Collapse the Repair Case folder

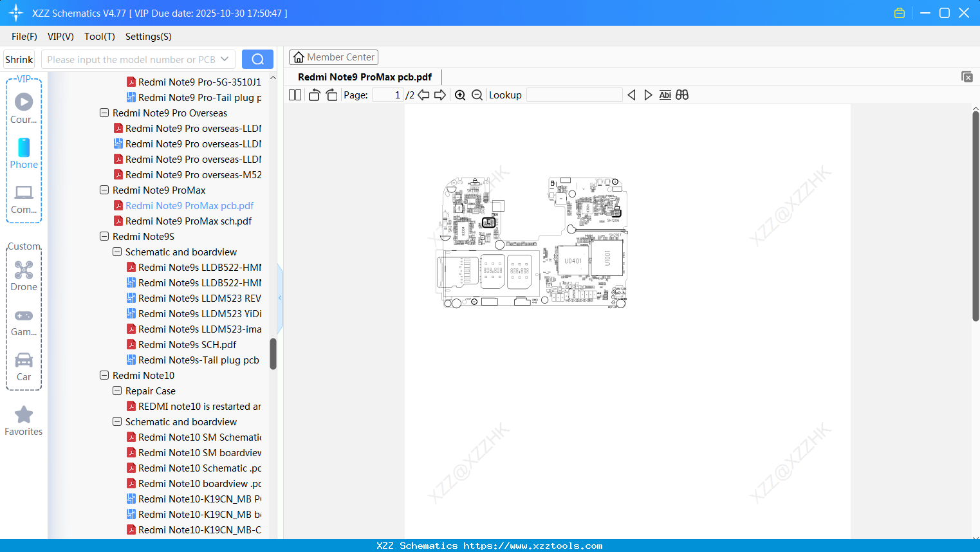click(117, 391)
